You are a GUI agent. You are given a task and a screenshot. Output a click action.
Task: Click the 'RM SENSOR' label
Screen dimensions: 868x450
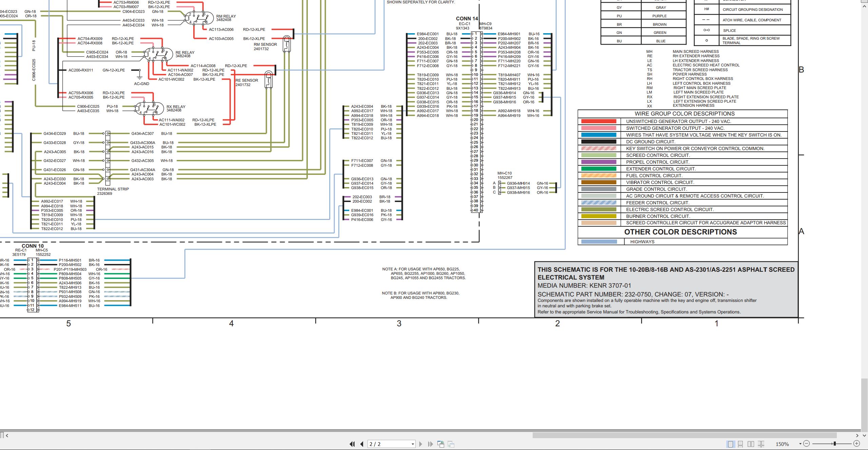point(265,44)
